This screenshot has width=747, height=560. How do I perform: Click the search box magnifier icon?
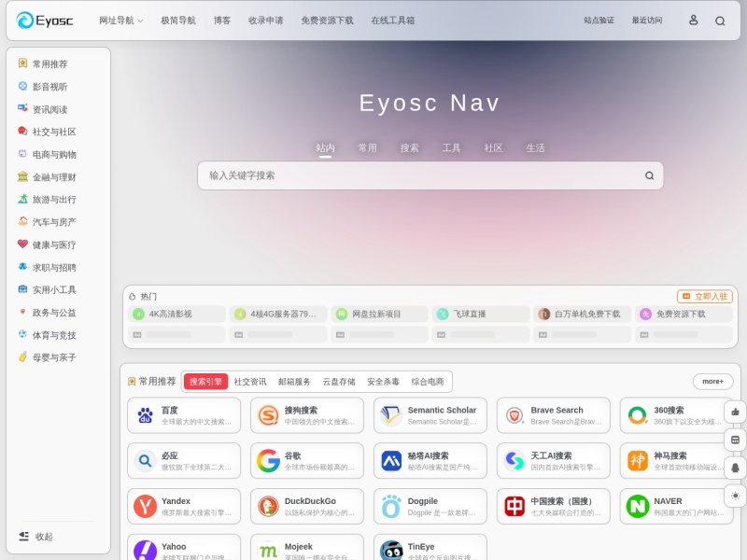pyautogui.click(x=649, y=175)
